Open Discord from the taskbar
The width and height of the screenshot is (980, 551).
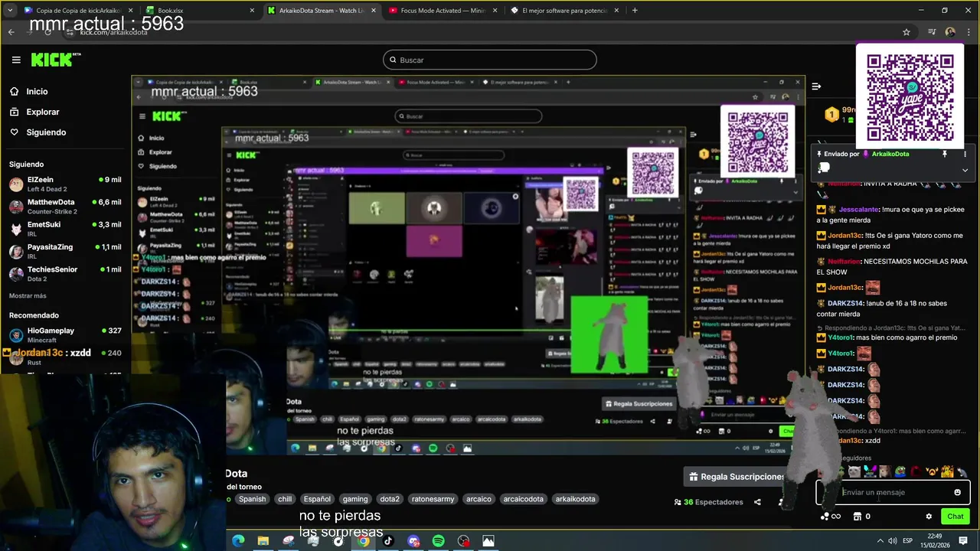tap(413, 541)
